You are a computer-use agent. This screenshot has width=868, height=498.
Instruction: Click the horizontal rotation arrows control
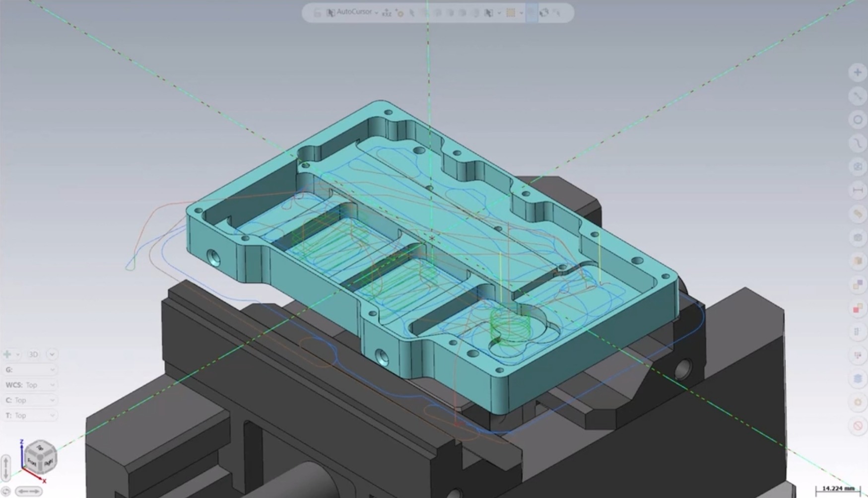pyautogui.click(x=28, y=492)
